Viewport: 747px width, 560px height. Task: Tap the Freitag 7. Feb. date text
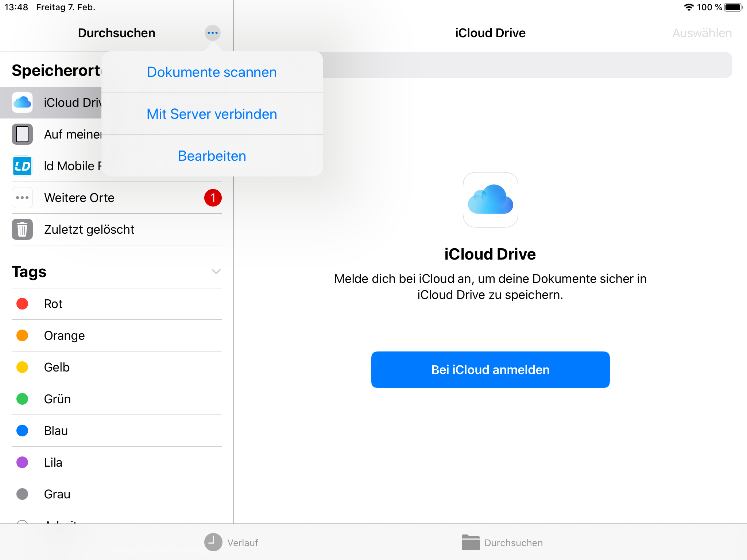click(x=66, y=7)
